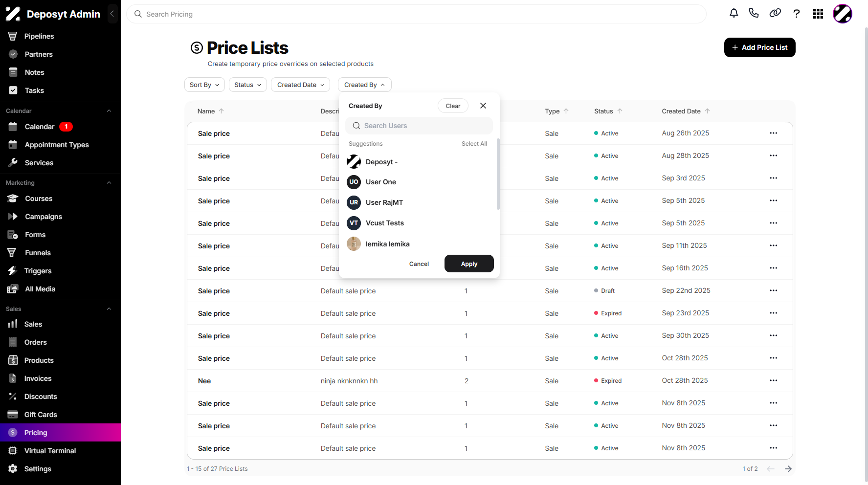This screenshot has height=485, width=868.
Task: Collapse the Created By filter dropdown
Action: point(365,85)
